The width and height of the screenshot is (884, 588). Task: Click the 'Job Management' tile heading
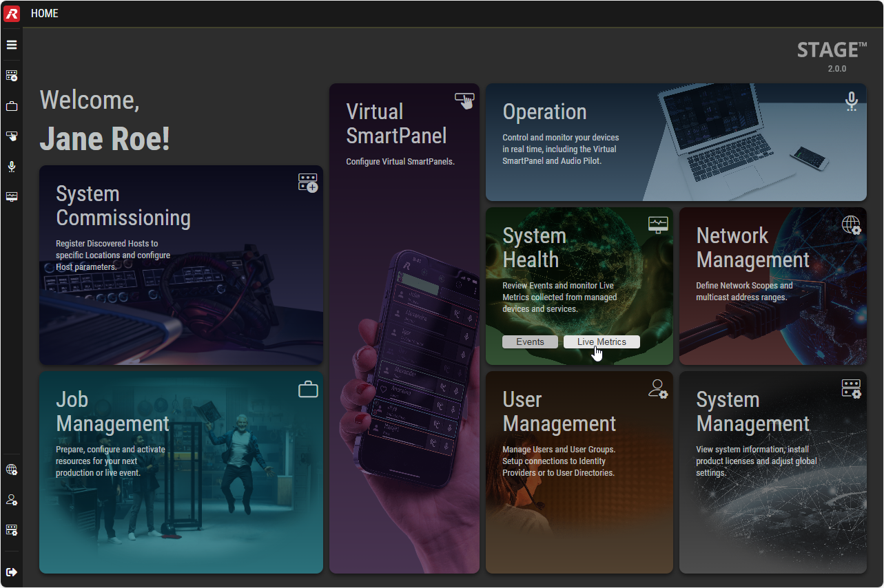112,412
